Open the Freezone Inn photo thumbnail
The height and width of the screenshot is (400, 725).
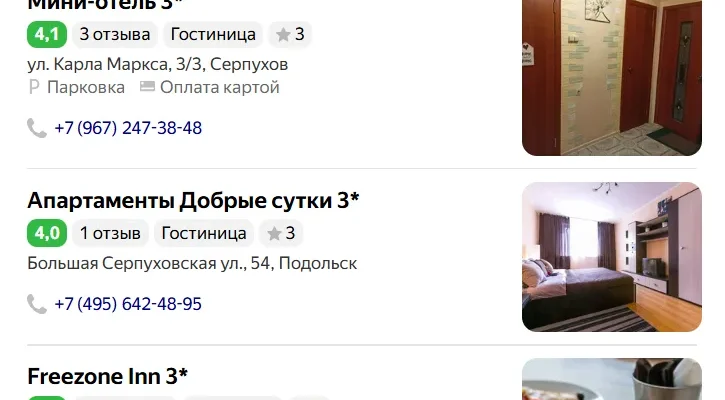pos(612,379)
